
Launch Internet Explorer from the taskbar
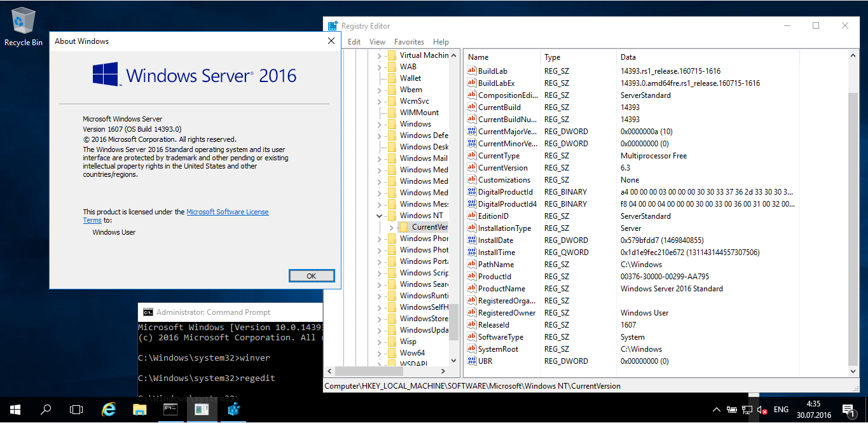109,410
